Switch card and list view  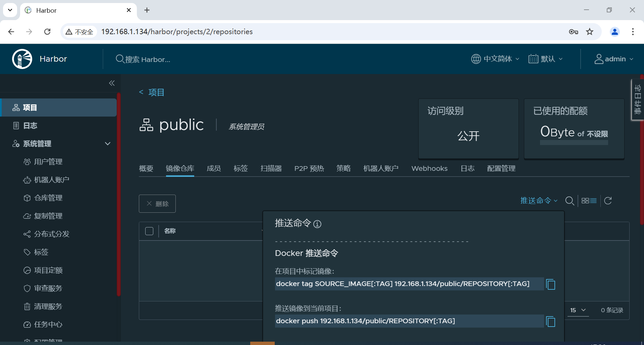pos(589,201)
